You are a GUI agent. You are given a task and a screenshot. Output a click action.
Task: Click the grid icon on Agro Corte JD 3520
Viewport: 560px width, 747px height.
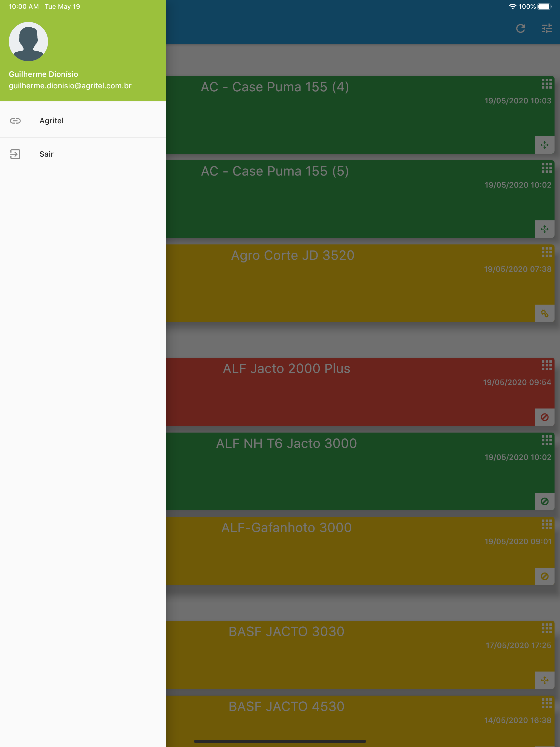pos(547,252)
